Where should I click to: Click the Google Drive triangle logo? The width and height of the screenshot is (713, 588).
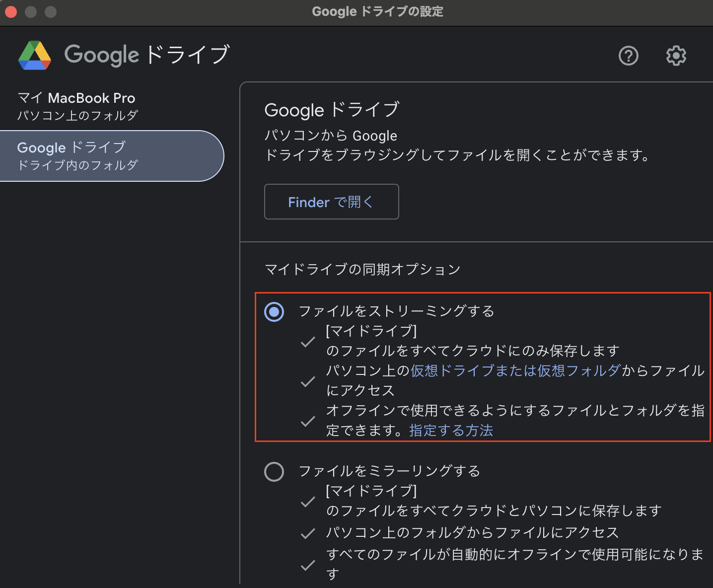tap(34, 55)
